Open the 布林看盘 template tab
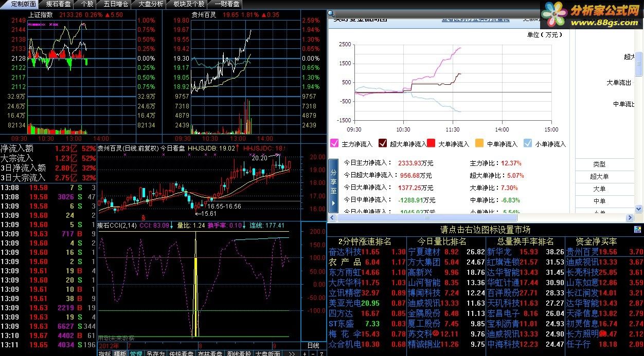The width and height of the screenshot is (644, 356). point(210,353)
